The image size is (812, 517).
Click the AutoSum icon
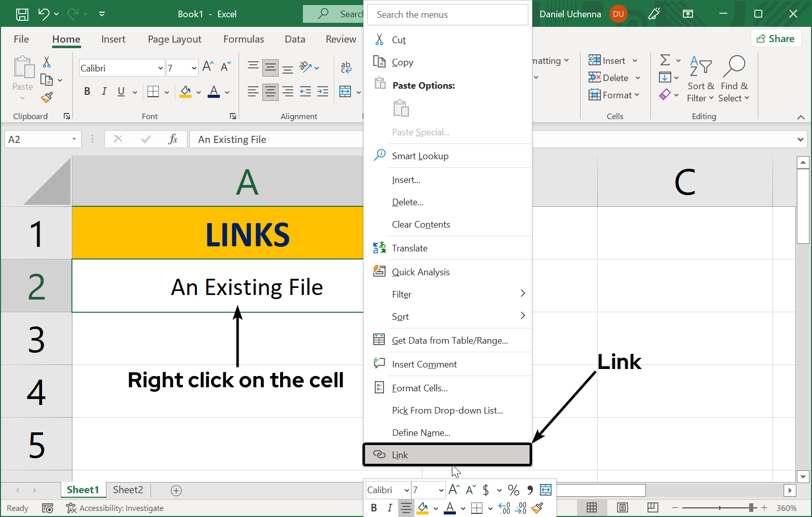coord(665,59)
